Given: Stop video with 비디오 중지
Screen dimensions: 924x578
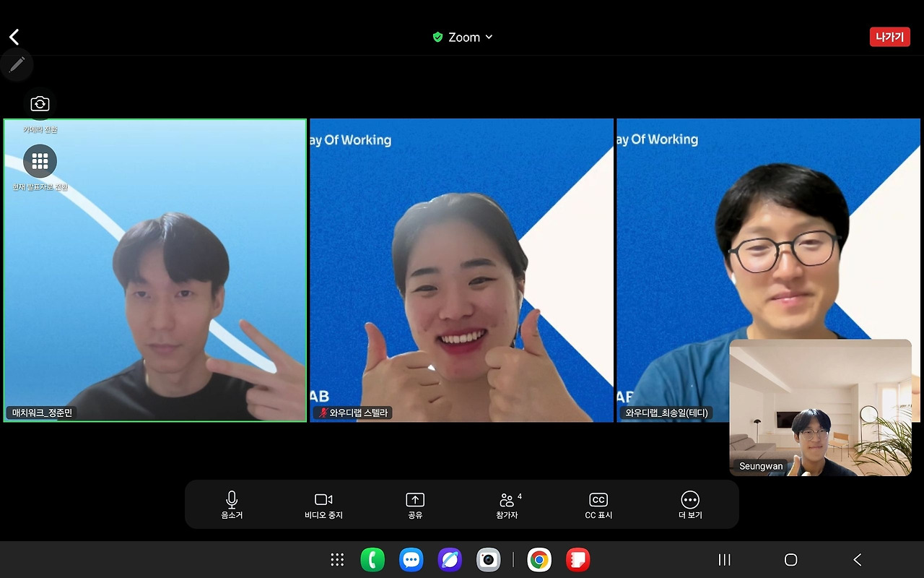Looking at the screenshot, I should click(x=323, y=504).
